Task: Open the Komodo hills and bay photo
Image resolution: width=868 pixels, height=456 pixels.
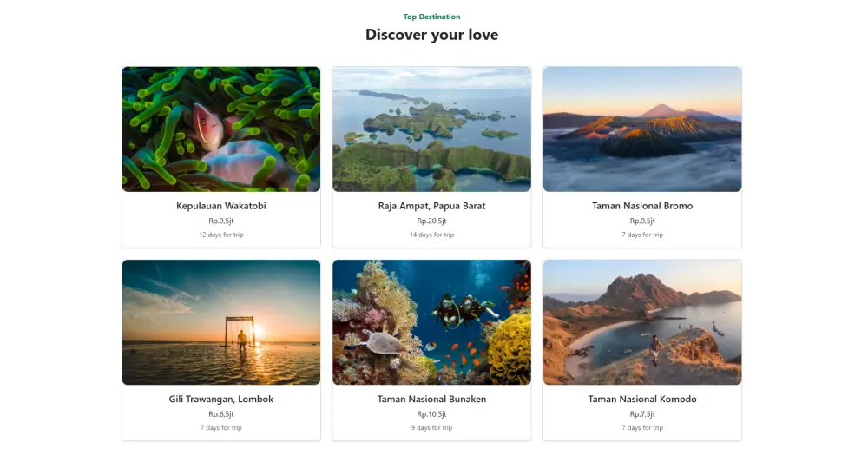Action: pos(642,322)
